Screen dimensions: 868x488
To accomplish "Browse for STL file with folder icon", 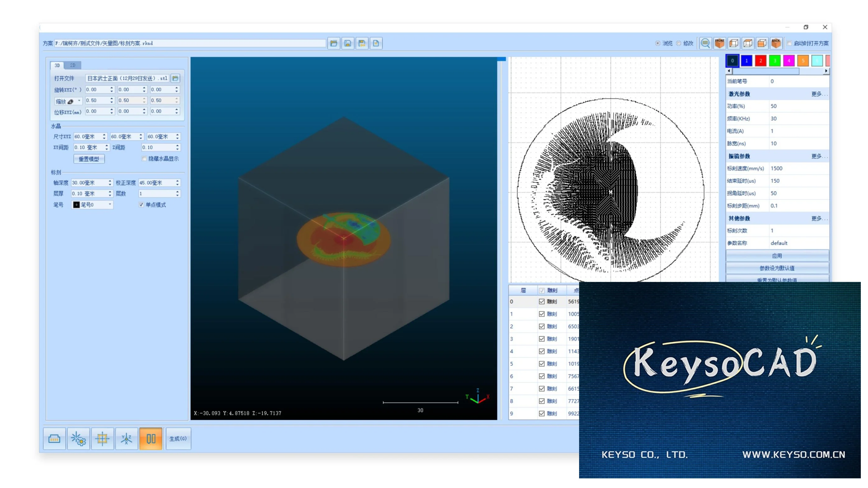I will [175, 78].
